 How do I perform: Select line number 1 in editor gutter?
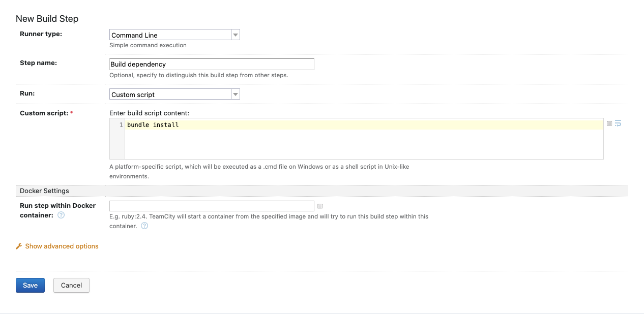121,125
